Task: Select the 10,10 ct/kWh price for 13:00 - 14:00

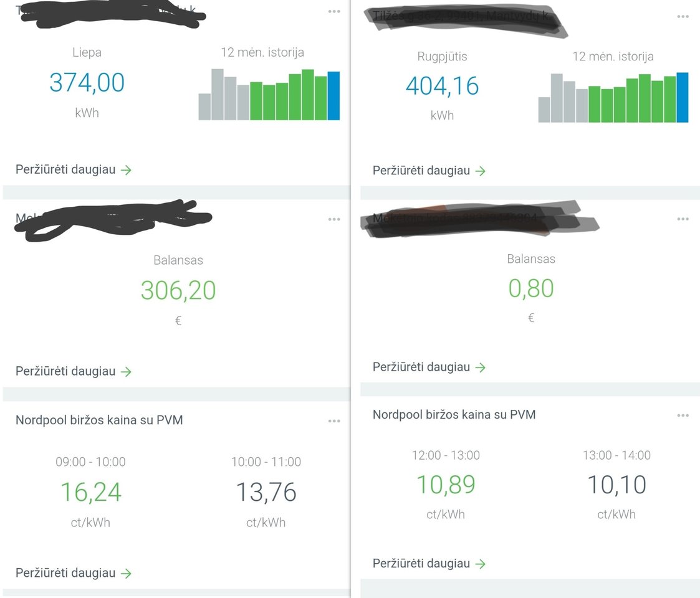Action: (616, 485)
